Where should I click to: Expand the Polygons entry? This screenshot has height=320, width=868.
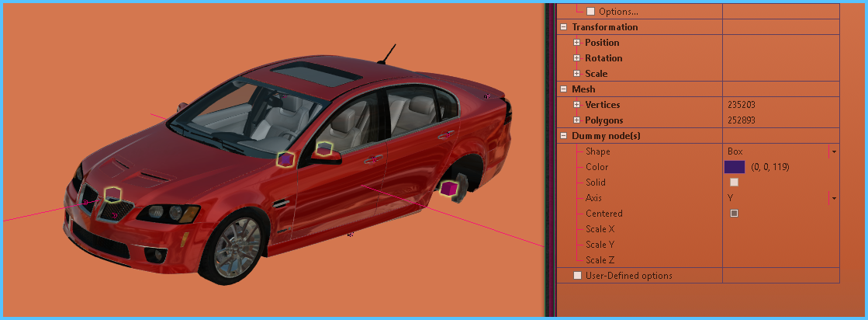(577, 120)
